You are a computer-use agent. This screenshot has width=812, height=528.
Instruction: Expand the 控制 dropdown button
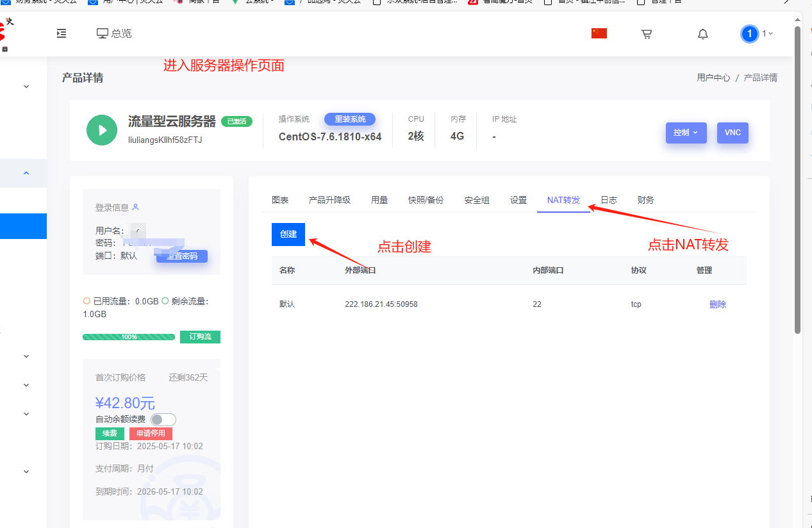pos(686,133)
